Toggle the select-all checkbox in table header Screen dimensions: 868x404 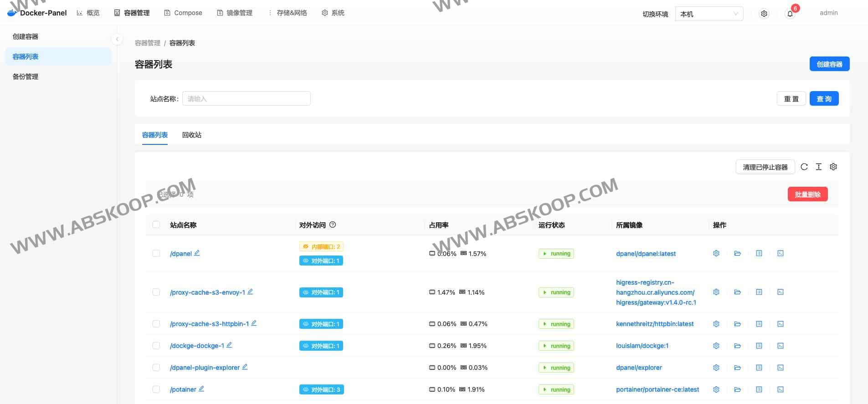pos(156,225)
